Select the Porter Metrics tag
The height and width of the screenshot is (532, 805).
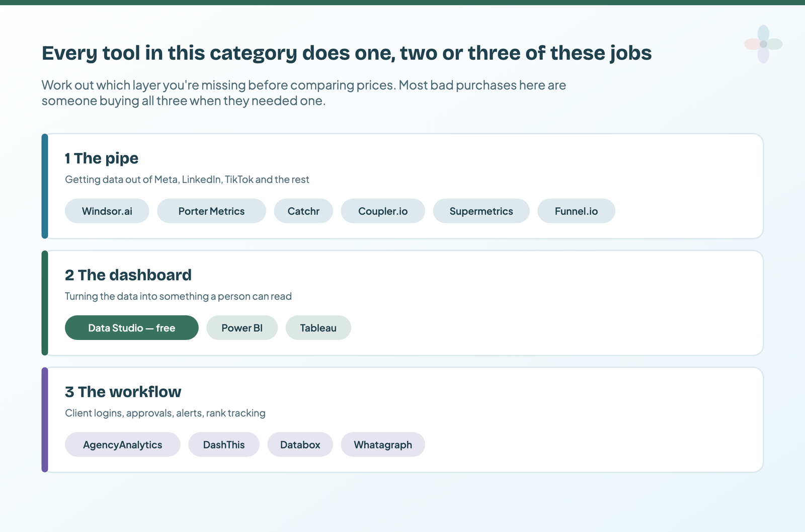[x=211, y=211]
